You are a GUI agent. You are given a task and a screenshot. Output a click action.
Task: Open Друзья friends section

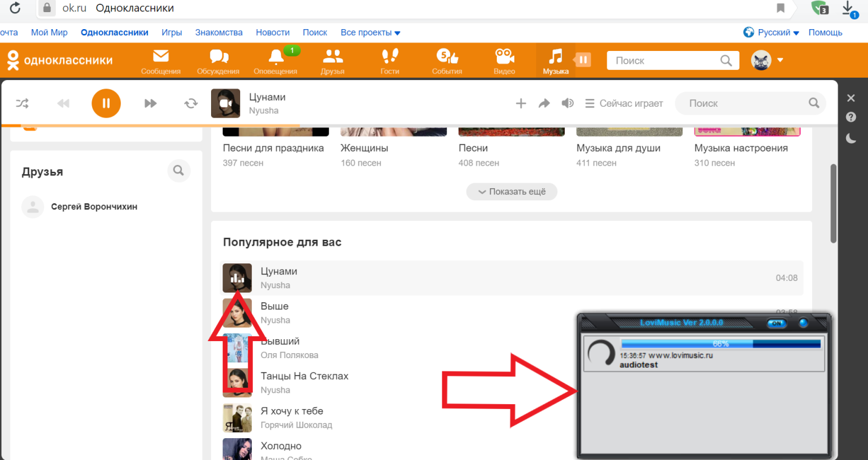coord(332,62)
